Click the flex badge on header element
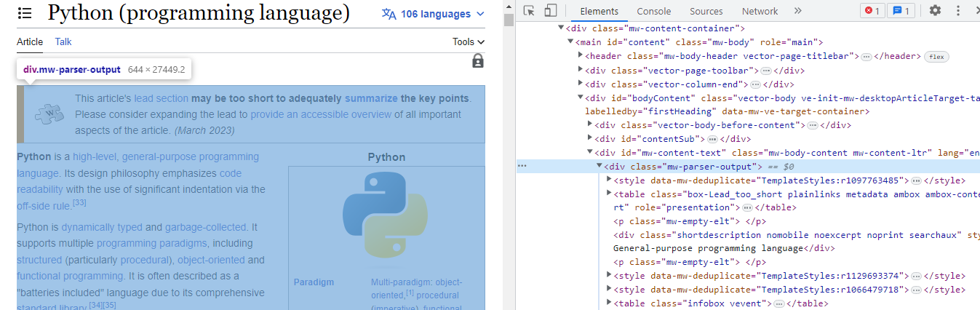This screenshot has width=980, height=310. pos(936,57)
